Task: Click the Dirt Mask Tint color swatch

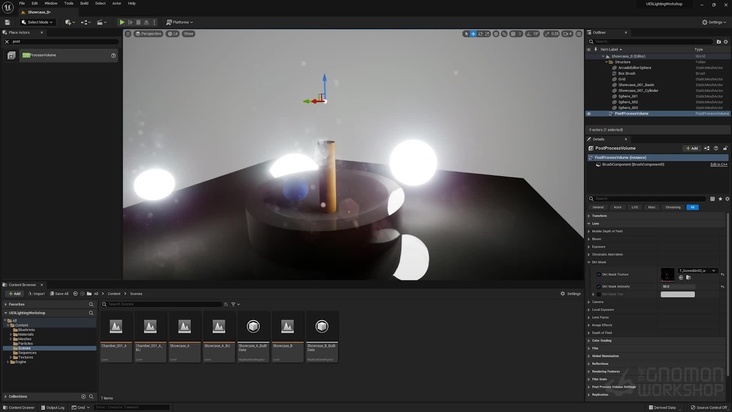Action: tap(677, 294)
